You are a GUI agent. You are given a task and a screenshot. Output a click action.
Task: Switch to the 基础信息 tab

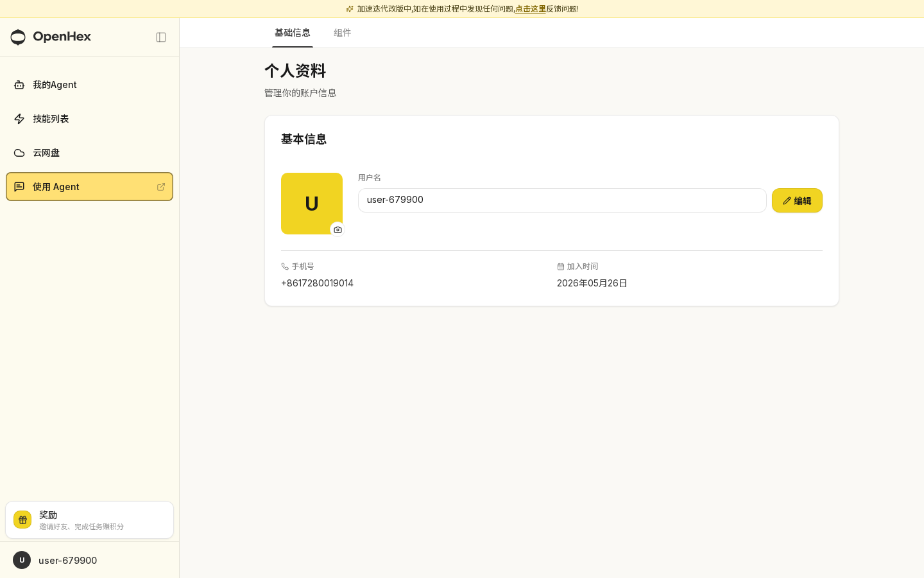click(x=293, y=33)
